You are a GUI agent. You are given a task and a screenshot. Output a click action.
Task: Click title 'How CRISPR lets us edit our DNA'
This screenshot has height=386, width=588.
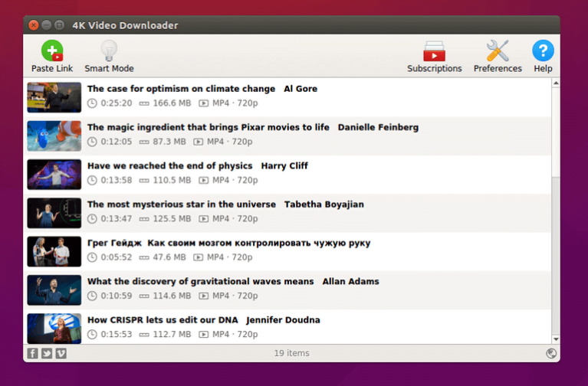(163, 320)
